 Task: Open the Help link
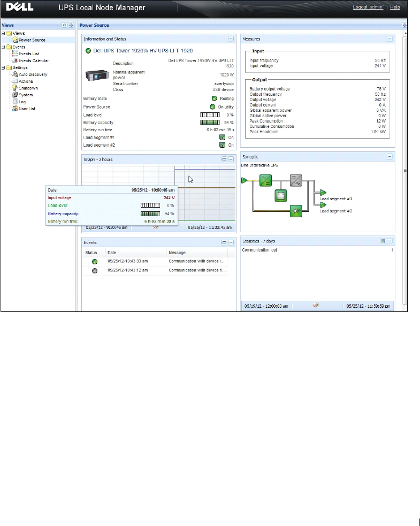pos(395,7)
